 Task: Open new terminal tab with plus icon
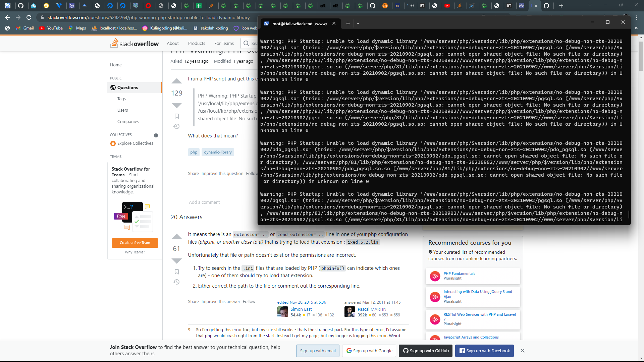348,23
